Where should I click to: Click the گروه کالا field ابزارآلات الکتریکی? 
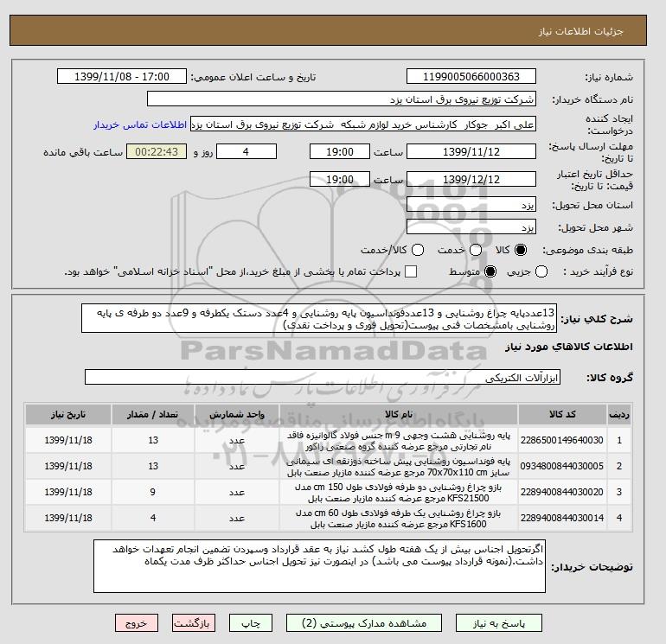coord(323,377)
